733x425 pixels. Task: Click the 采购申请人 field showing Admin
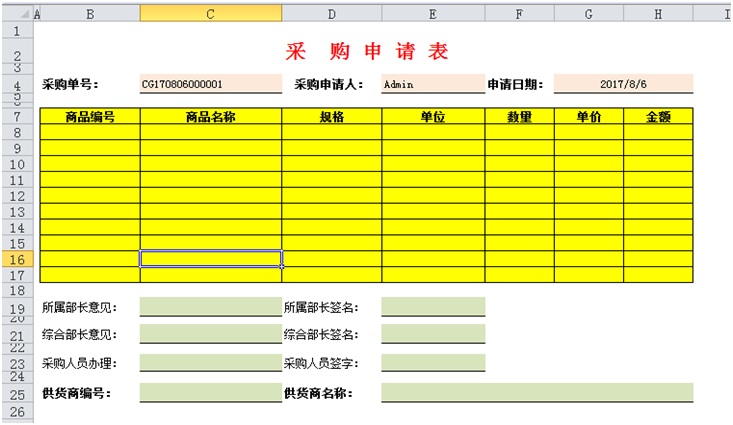point(432,85)
